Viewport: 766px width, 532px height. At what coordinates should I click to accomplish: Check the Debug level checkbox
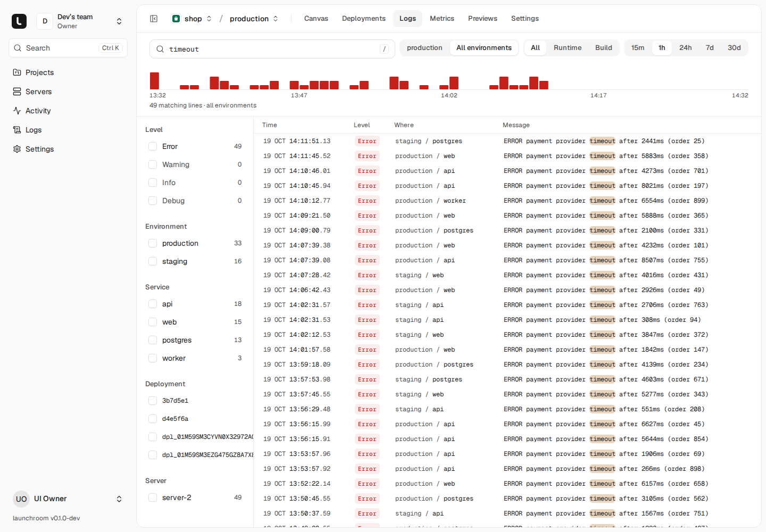(153, 201)
